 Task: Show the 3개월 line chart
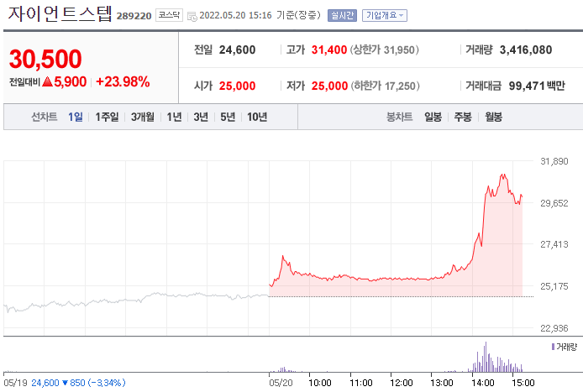pyautogui.click(x=143, y=117)
